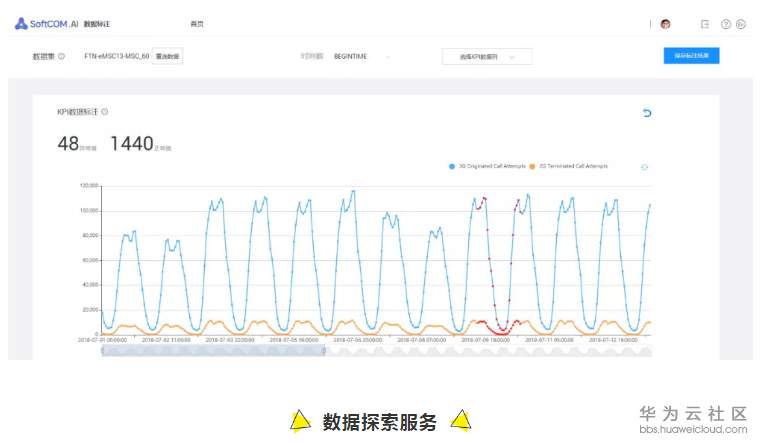Open the 首页 menu item
761x444 pixels.
click(x=197, y=24)
